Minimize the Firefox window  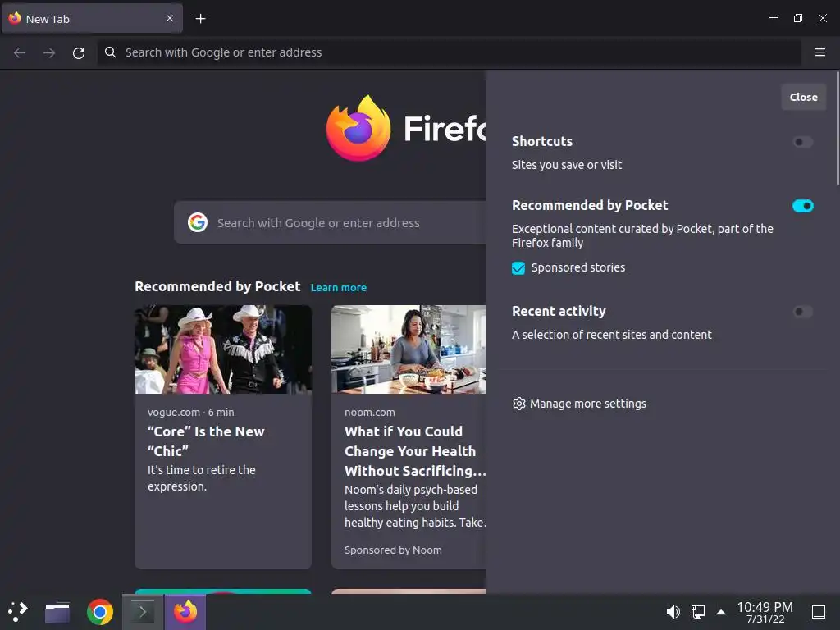pyautogui.click(x=773, y=18)
